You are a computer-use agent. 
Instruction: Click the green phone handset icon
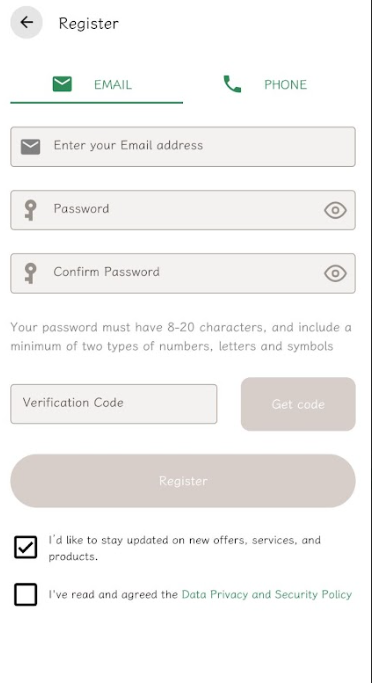(x=232, y=84)
